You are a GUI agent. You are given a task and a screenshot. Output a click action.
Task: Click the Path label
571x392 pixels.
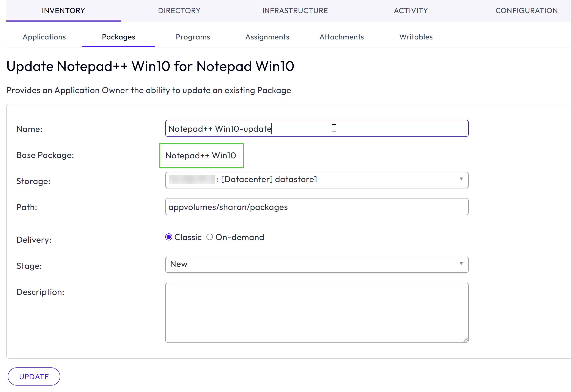27,207
